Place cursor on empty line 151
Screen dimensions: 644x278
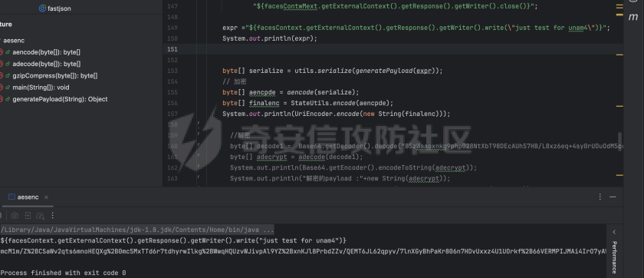pyautogui.click(x=393, y=49)
